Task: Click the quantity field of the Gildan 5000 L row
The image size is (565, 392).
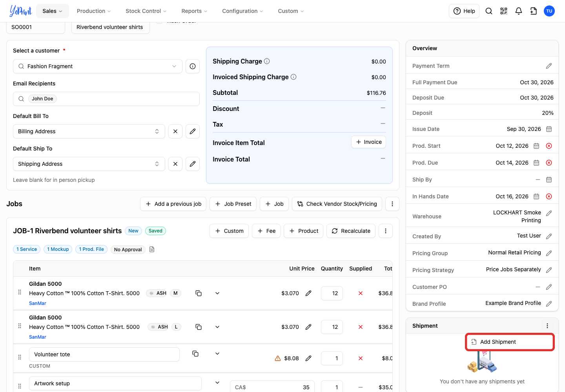Action: (x=332, y=327)
